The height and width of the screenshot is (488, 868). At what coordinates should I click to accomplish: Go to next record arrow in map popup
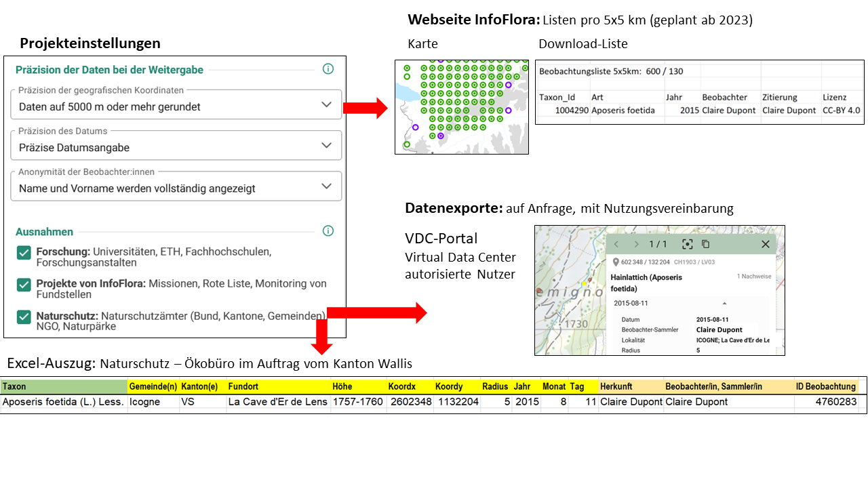[636, 244]
